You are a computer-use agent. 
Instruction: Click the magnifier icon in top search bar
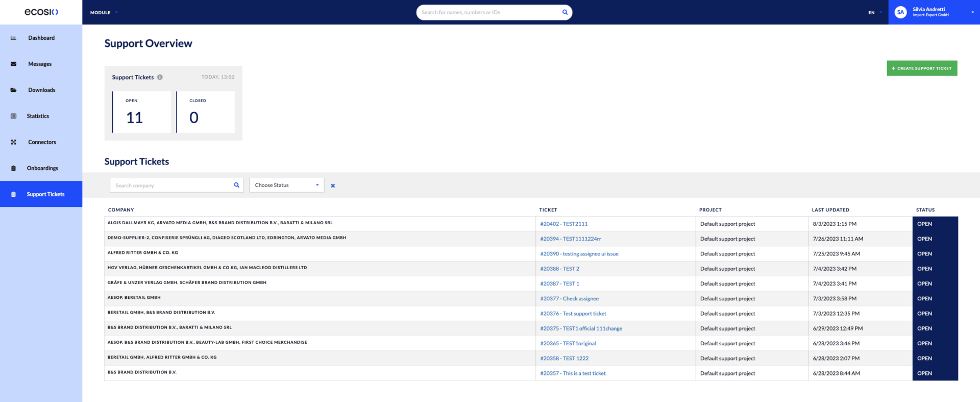click(x=565, y=12)
